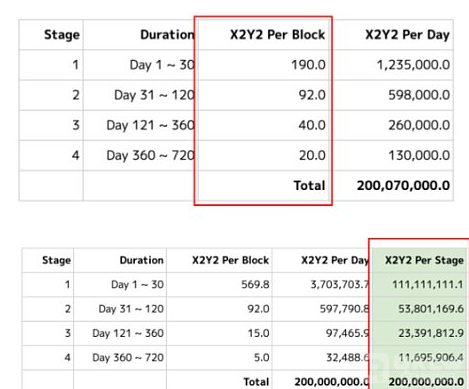
Task: Click the 20.0 cell in top table
Action: pyautogui.click(x=263, y=155)
